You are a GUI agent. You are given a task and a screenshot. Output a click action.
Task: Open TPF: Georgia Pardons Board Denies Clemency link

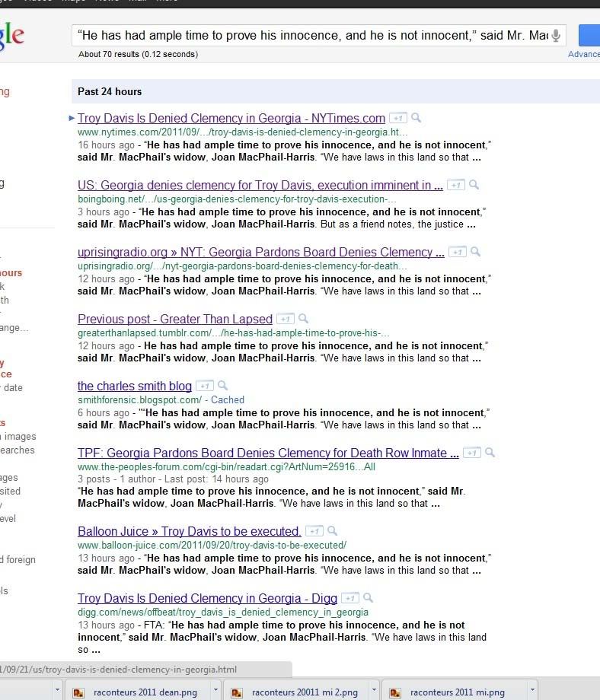(268, 453)
